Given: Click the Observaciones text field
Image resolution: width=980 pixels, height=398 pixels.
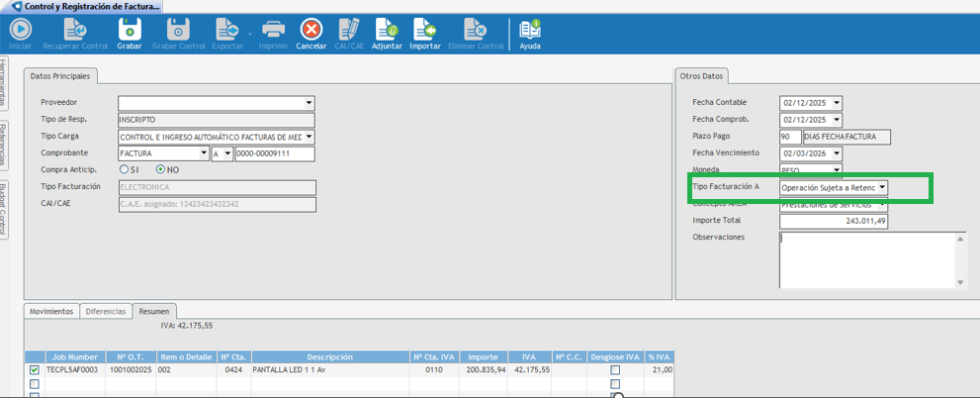Looking at the screenshot, I should point(865,259).
